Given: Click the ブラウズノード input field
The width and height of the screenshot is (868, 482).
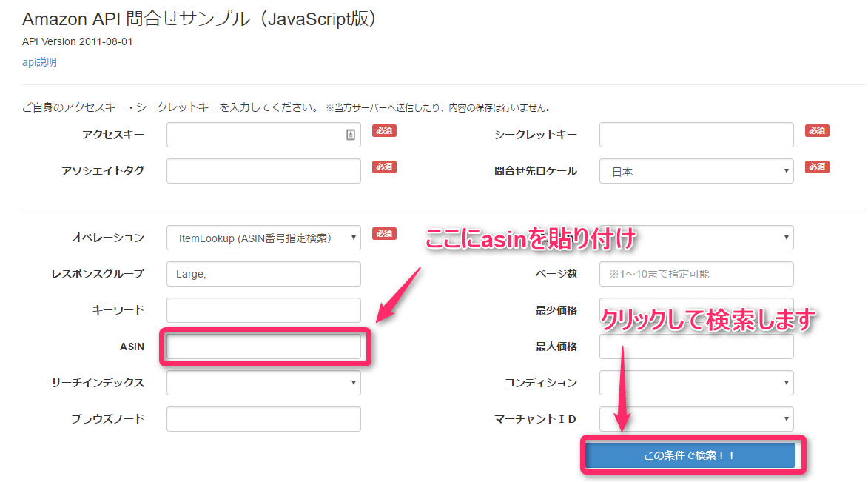Looking at the screenshot, I should point(263,419).
